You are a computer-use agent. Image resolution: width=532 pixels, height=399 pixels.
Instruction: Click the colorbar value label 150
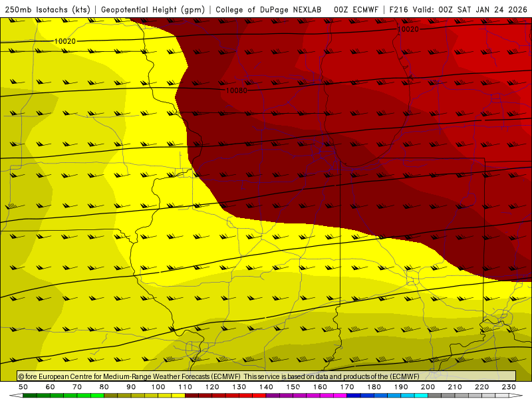293,387
